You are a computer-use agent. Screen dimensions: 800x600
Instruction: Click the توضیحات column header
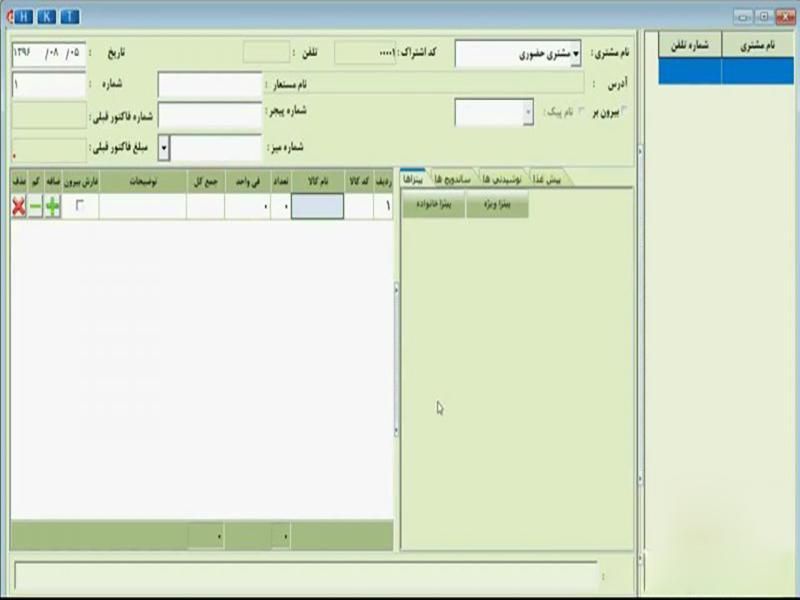pos(143,182)
